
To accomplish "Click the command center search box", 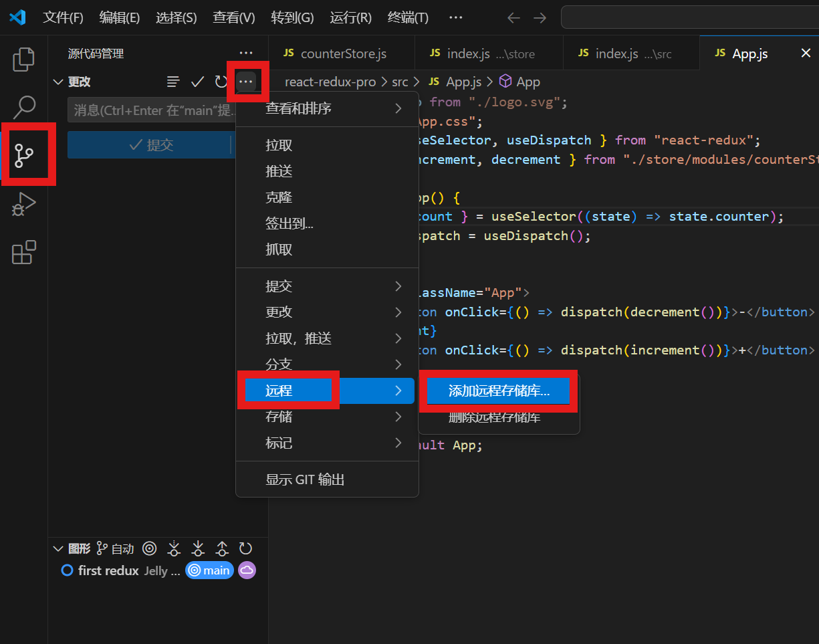I will (x=690, y=17).
